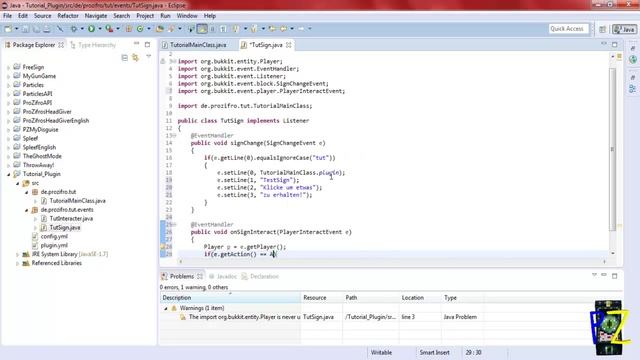Select plugin.yml in Package Explorer
The height and width of the screenshot is (360, 640).
54,245
